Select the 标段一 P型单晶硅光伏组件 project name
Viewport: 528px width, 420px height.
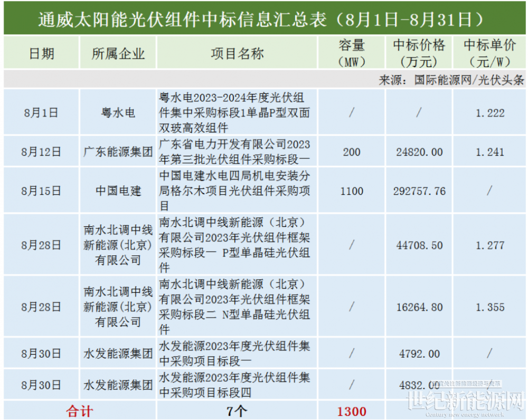[234, 245]
